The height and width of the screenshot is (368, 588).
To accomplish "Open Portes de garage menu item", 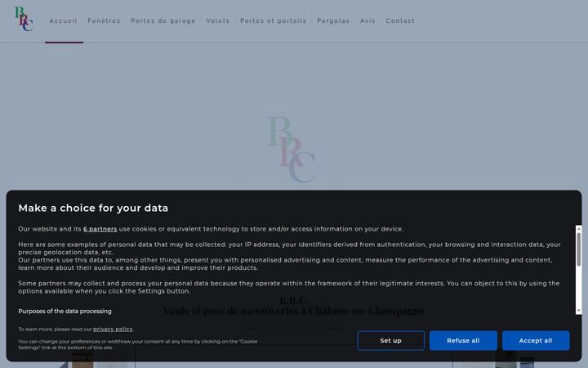I will click(x=163, y=20).
